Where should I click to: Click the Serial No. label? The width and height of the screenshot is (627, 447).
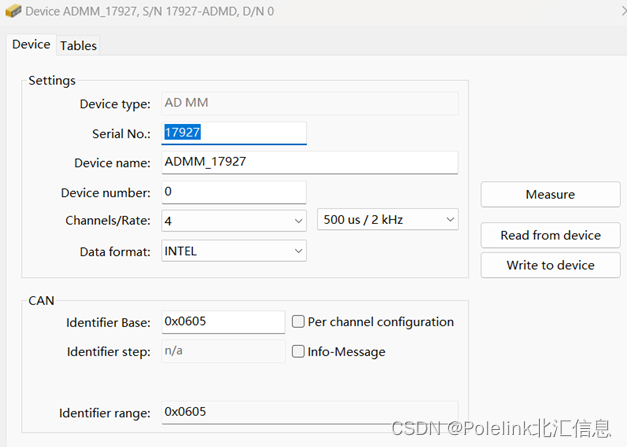[122, 134]
